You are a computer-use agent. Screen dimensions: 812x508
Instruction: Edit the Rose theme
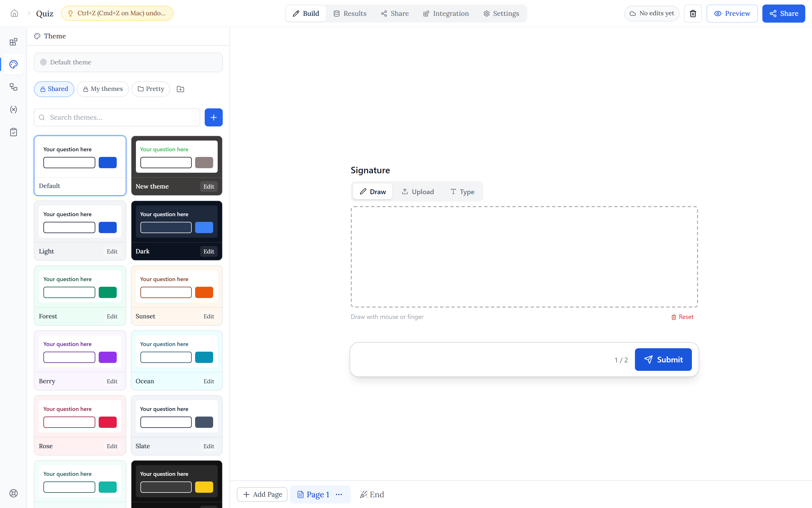pyautogui.click(x=112, y=446)
